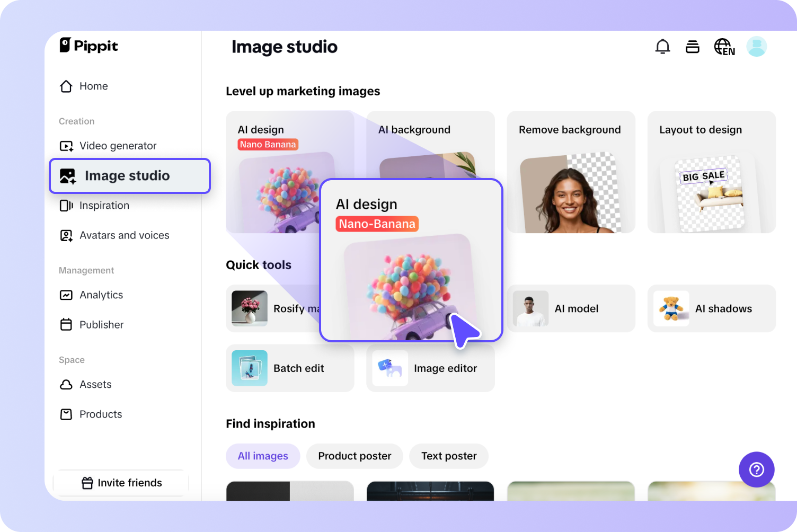
Task: Select the AI shadows quick tool
Action: point(711,308)
